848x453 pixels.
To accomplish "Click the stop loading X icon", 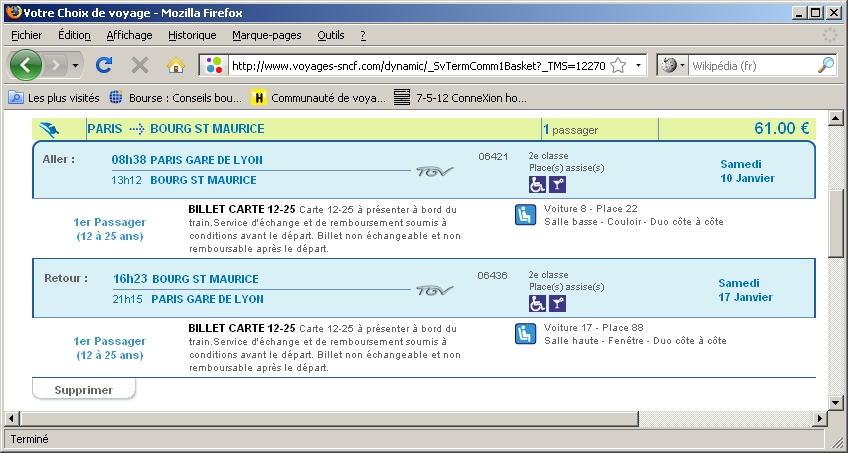I will click(x=140, y=65).
